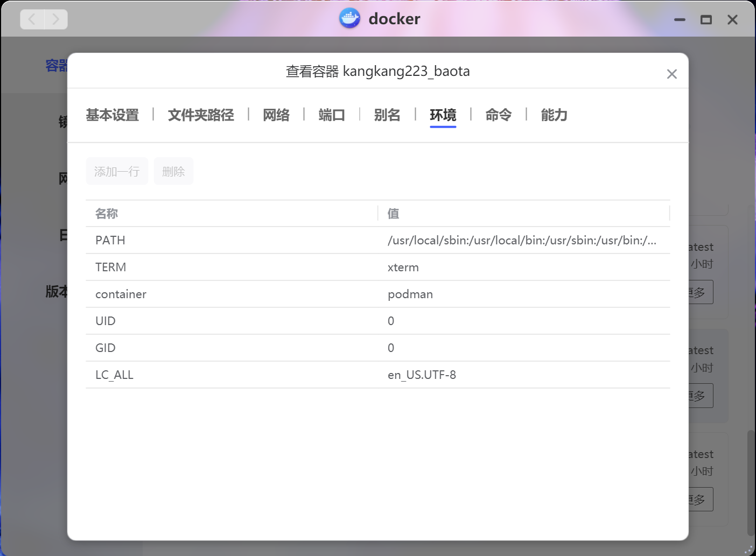Close the container view dialog

671,74
